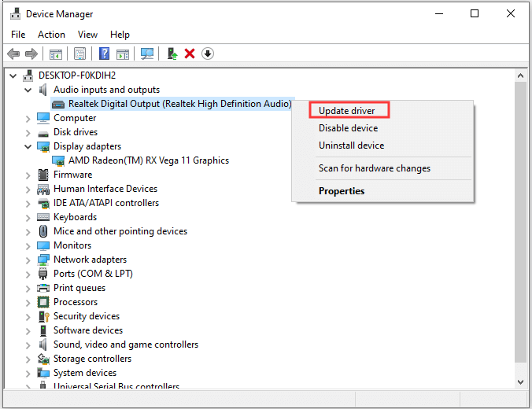Expand the Network adapters category
Image resolution: width=532 pixels, height=409 pixels.
tap(29, 260)
